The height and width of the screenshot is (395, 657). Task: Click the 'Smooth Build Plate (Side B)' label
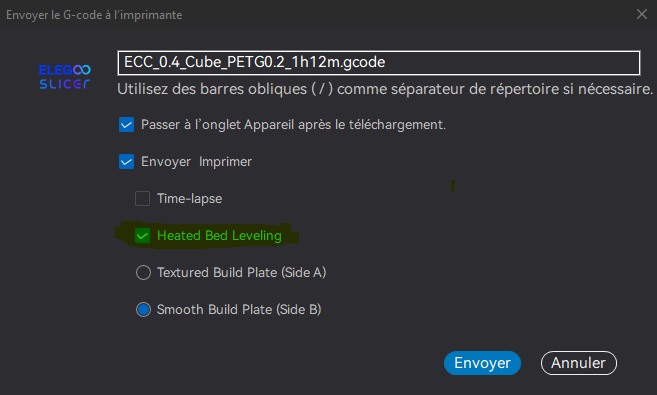point(239,310)
